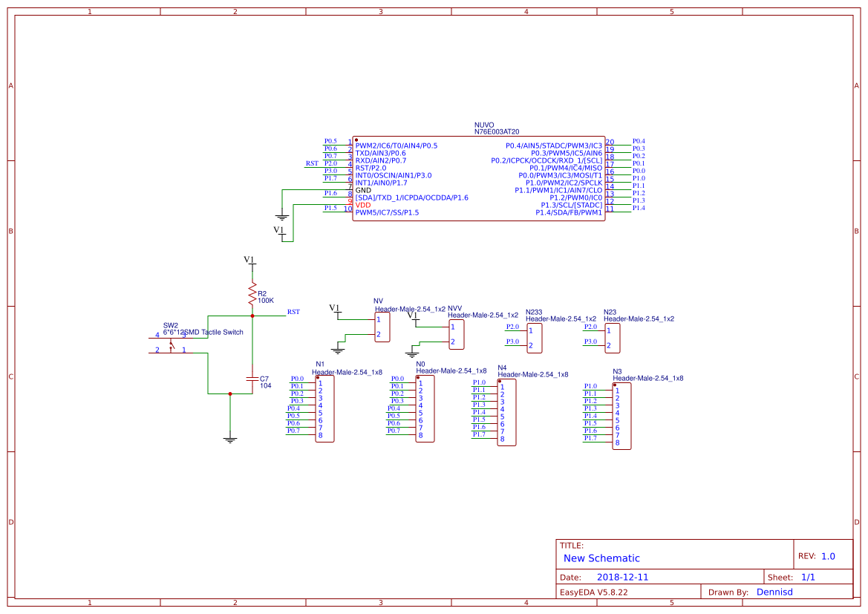Click the Drawn By name Dennisd
The width and height of the screenshot is (868, 614).
(774, 592)
